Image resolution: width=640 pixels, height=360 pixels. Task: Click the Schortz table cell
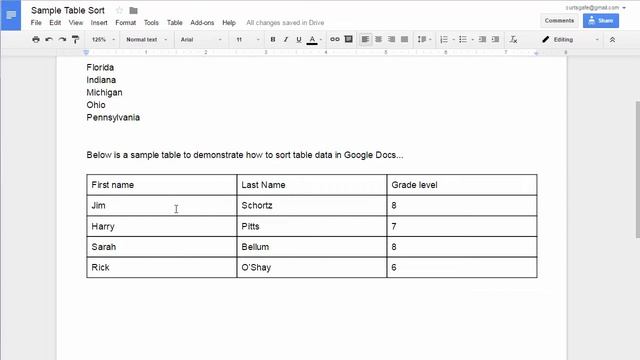(x=312, y=205)
